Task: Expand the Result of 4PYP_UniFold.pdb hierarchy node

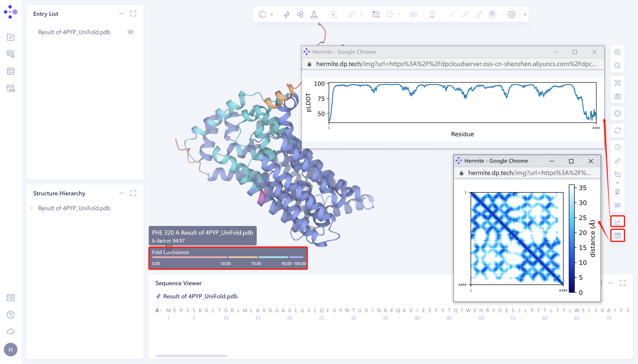Action: [31, 208]
